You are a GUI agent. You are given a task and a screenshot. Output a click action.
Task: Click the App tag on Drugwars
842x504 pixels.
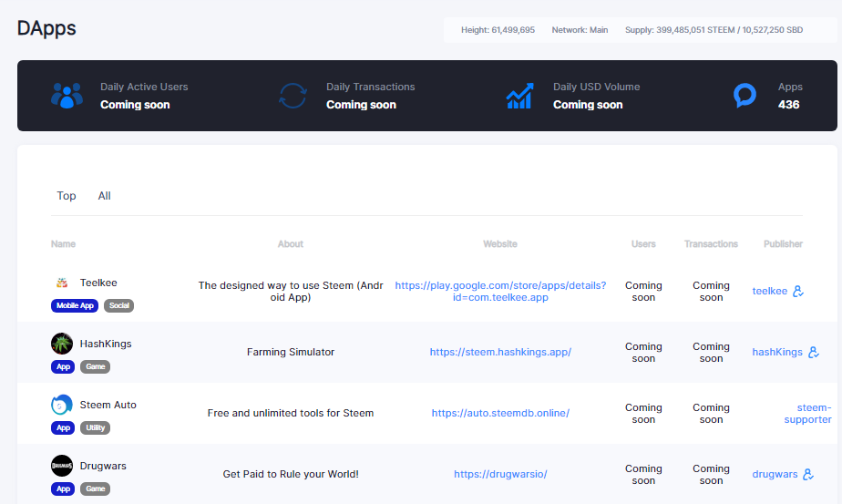click(63, 489)
